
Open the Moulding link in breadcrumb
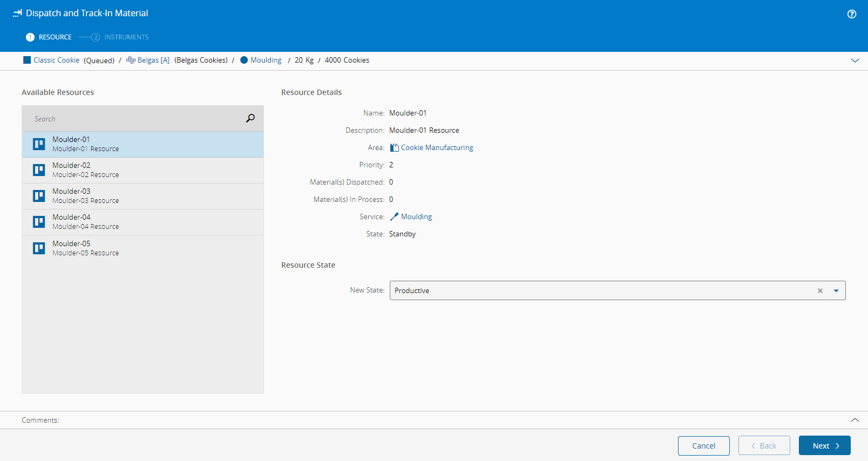[x=266, y=60]
